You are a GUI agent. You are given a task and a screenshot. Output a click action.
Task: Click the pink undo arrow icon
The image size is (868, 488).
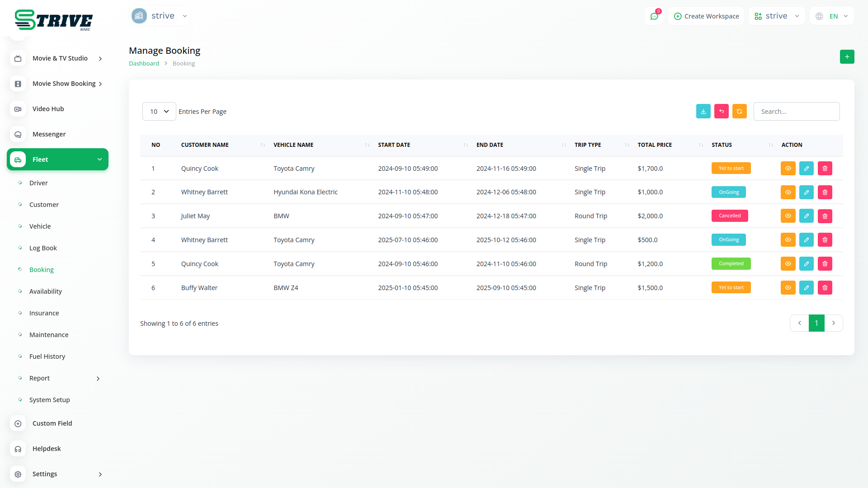click(721, 112)
